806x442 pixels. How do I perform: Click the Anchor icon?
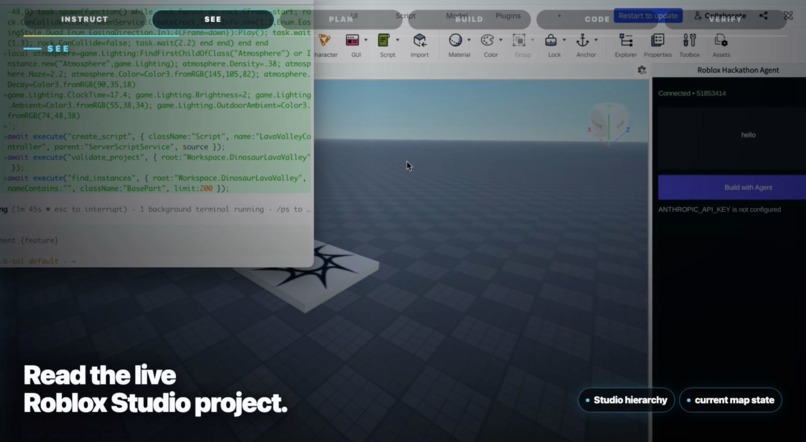583,40
